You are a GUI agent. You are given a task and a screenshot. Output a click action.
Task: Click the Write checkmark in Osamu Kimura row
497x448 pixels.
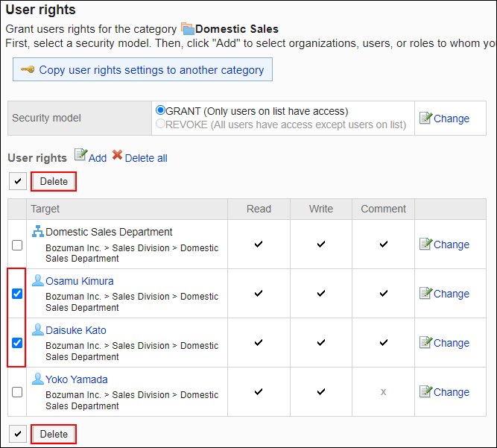[321, 293]
